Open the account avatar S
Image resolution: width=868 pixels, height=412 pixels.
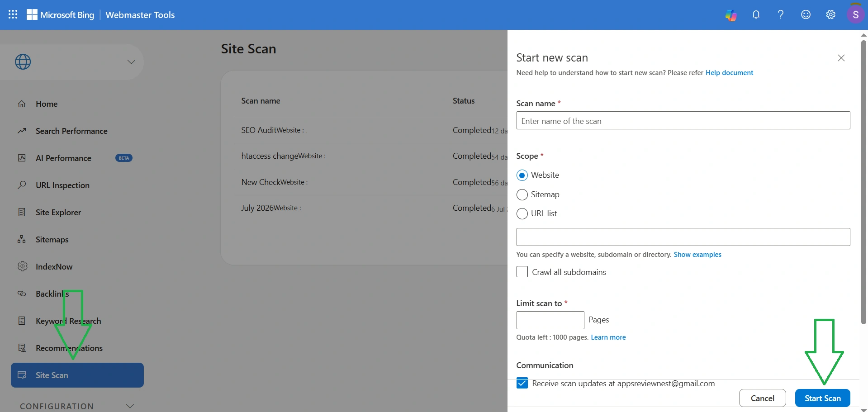(x=855, y=14)
